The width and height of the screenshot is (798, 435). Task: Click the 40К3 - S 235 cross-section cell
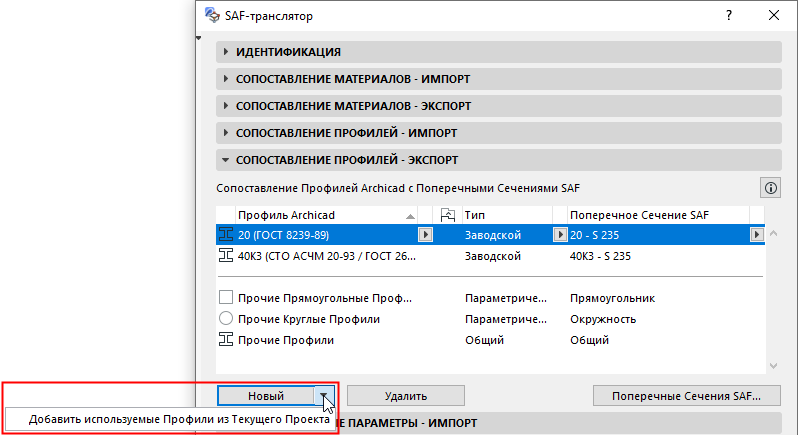tap(600, 256)
